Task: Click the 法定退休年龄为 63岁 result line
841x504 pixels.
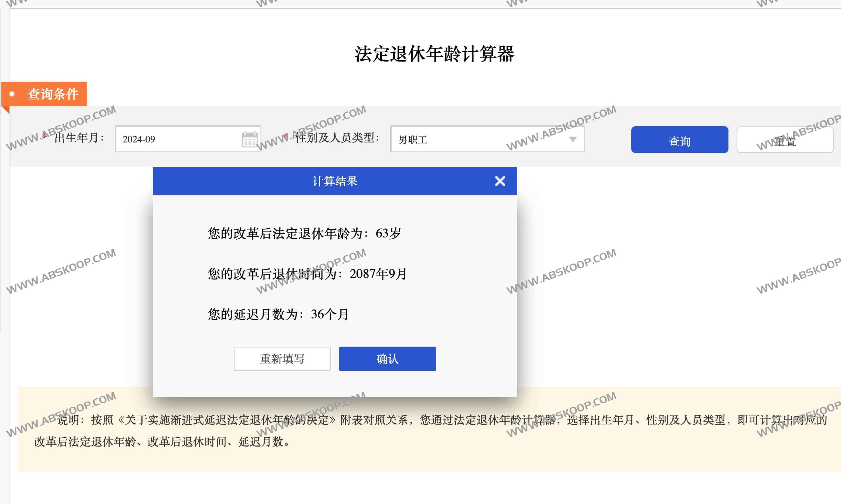Action: tap(304, 234)
